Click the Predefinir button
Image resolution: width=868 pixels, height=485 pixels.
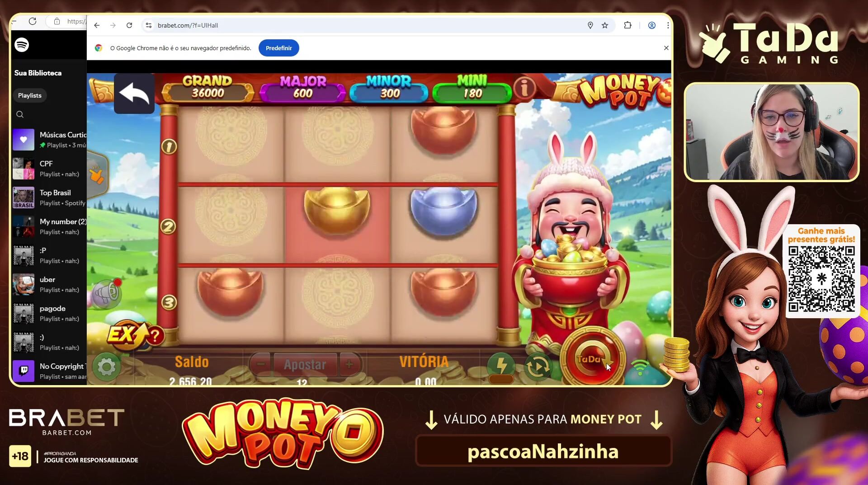[x=278, y=48]
